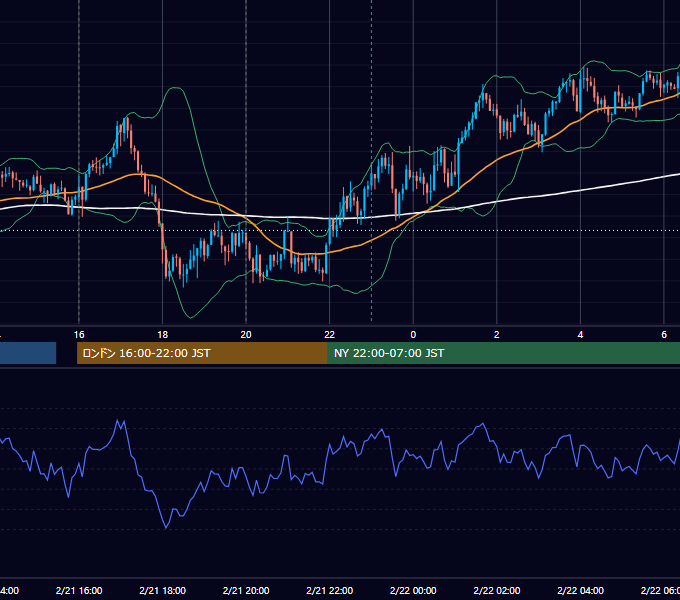Click the 16 hour label on the price chart axis
Screen dimensions: 680x600
[79, 335]
